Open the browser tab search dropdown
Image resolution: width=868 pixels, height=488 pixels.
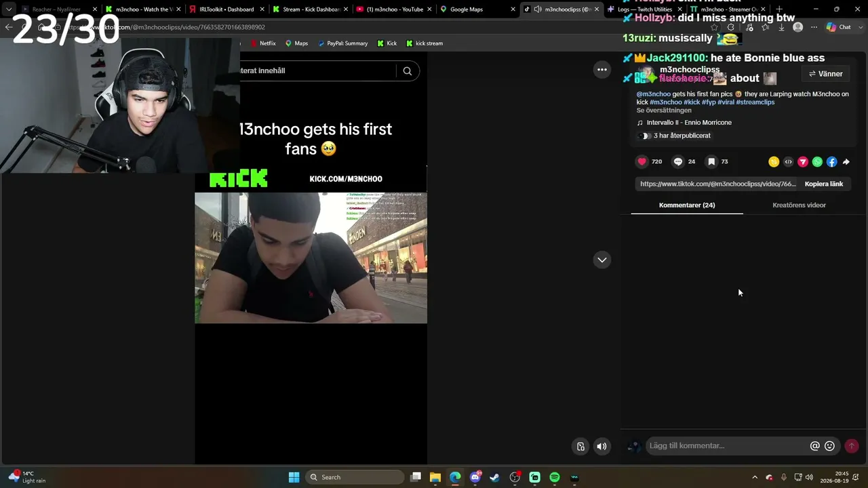(9, 9)
